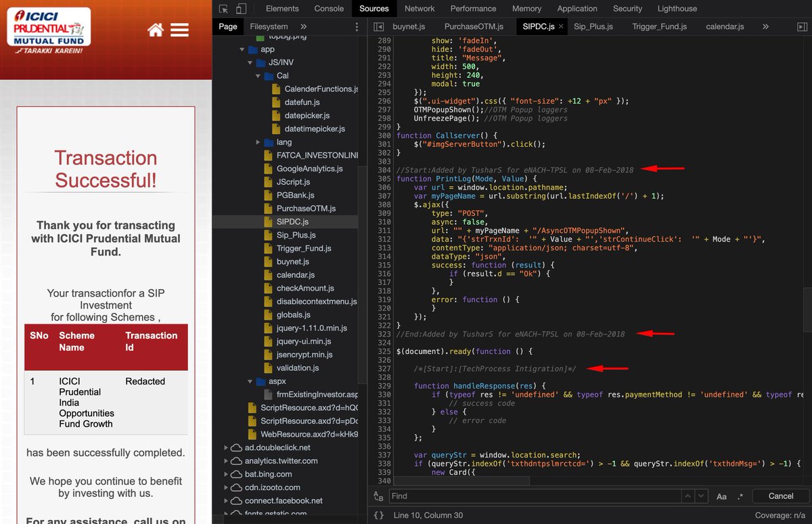The width and height of the screenshot is (812, 524).
Task: Switch to the calendar.js editor tab
Action: [725, 26]
